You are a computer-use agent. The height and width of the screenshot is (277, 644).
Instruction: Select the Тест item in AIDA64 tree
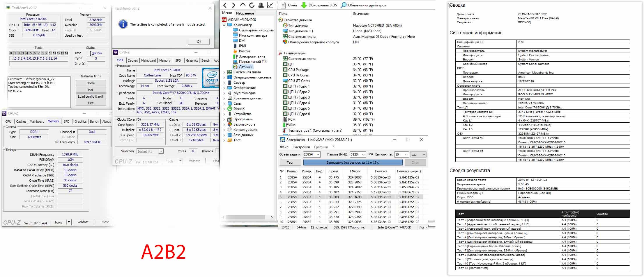[234, 140]
